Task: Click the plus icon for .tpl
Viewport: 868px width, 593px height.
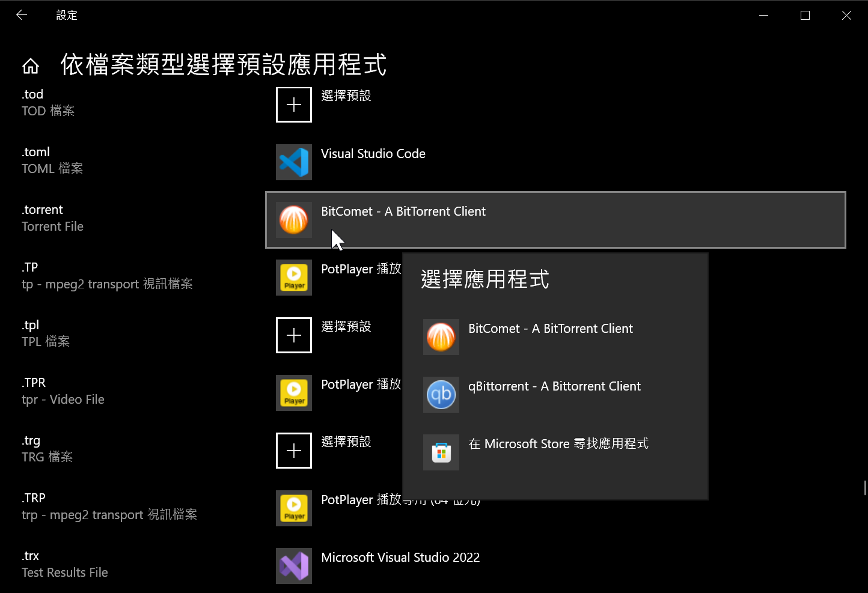Action: (x=294, y=335)
